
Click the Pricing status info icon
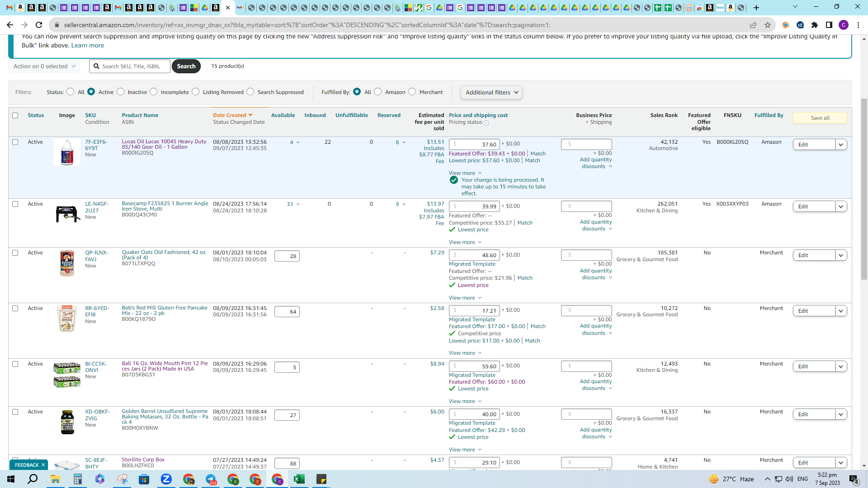point(486,123)
